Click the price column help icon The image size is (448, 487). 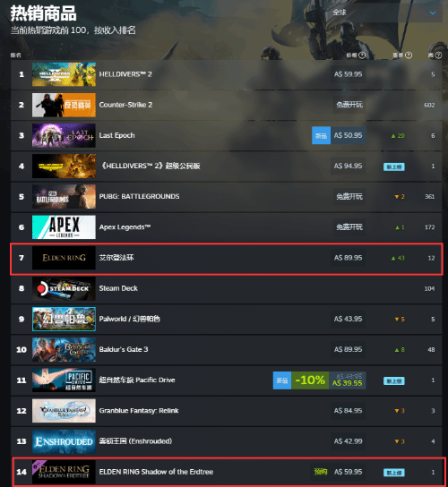[x=362, y=56]
